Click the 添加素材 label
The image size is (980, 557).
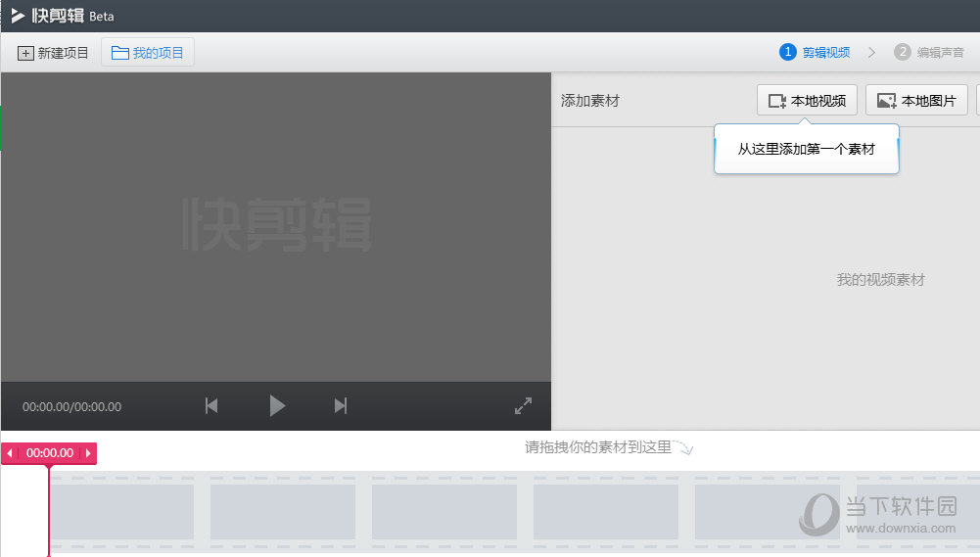tap(590, 101)
